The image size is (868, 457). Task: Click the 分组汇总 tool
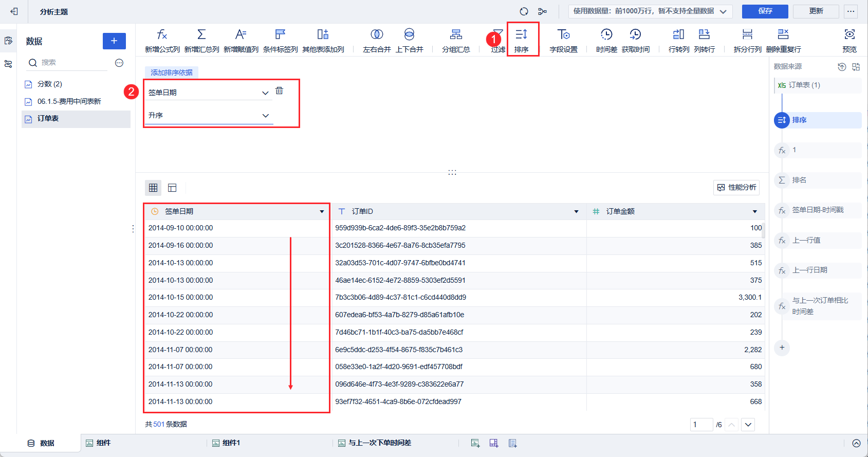point(456,41)
